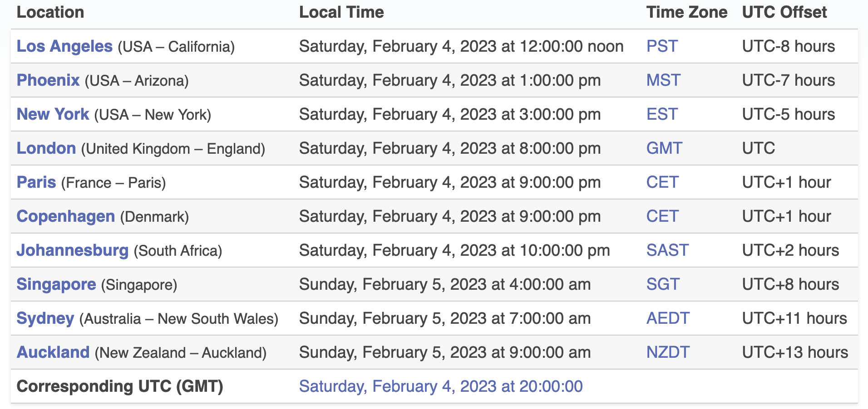The width and height of the screenshot is (868, 409).
Task: Click the CET link in the Paris row
Action: [x=662, y=182]
